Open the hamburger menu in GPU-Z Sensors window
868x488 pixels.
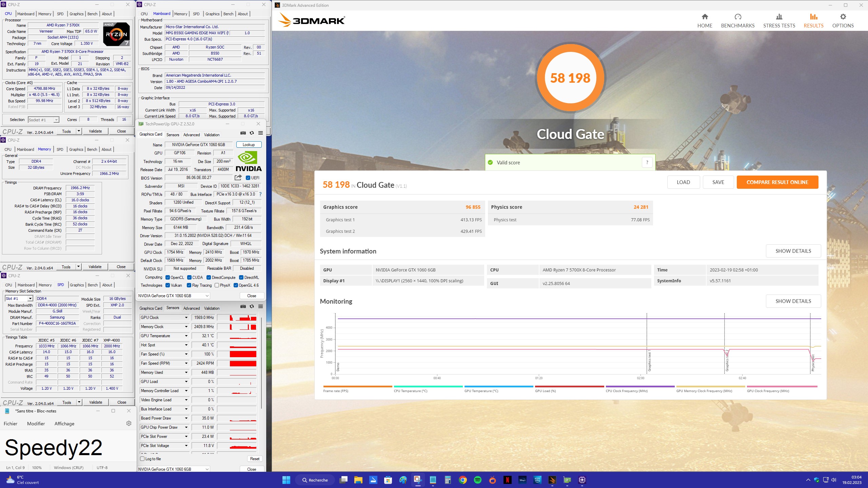260,306
